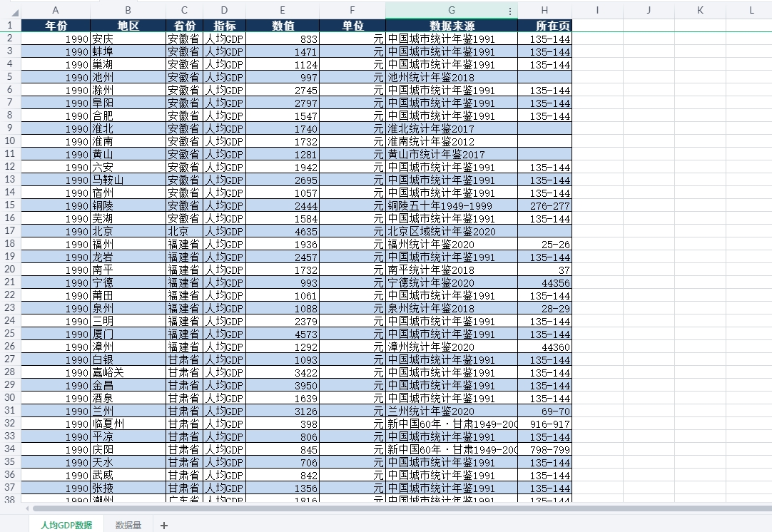Select page cell 916-917

point(544,424)
